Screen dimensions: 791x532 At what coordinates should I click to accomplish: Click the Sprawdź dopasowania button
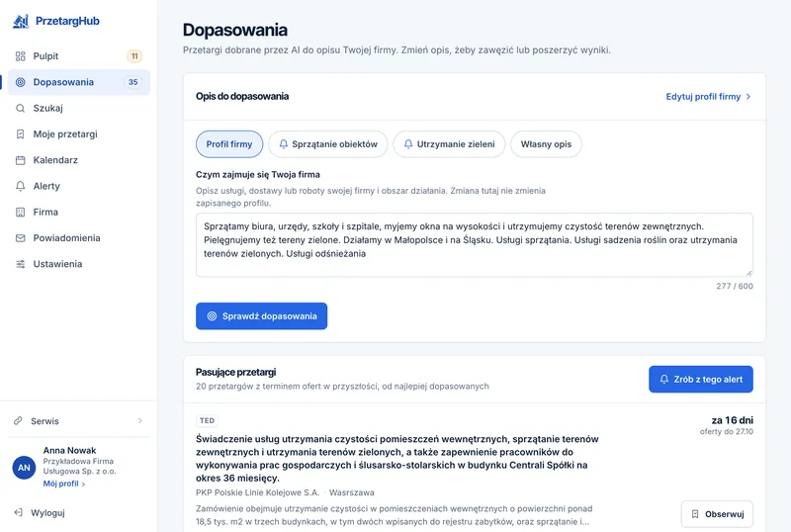click(x=261, y=316)
